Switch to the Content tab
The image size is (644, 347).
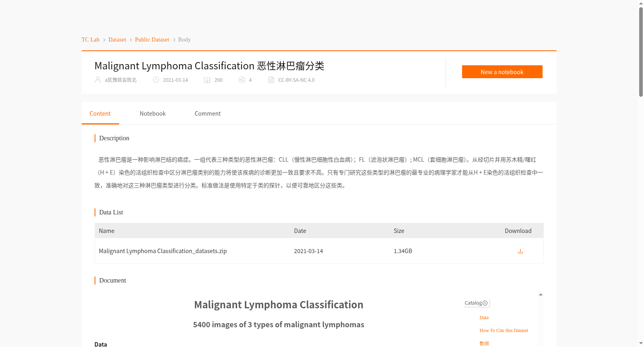[x=100, y=114]
